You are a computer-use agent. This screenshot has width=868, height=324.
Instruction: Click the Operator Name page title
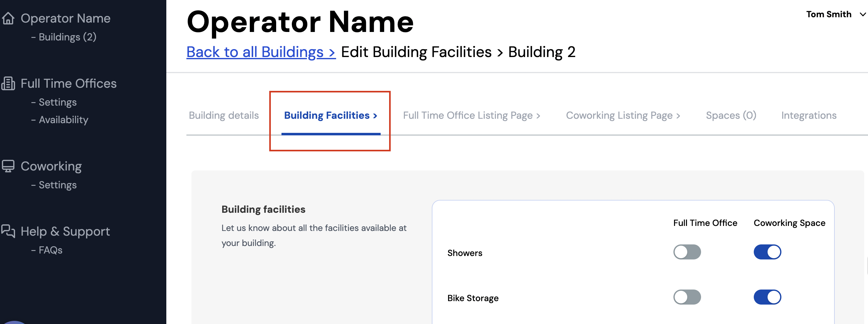pyautogui.click(x=300, y=22)
